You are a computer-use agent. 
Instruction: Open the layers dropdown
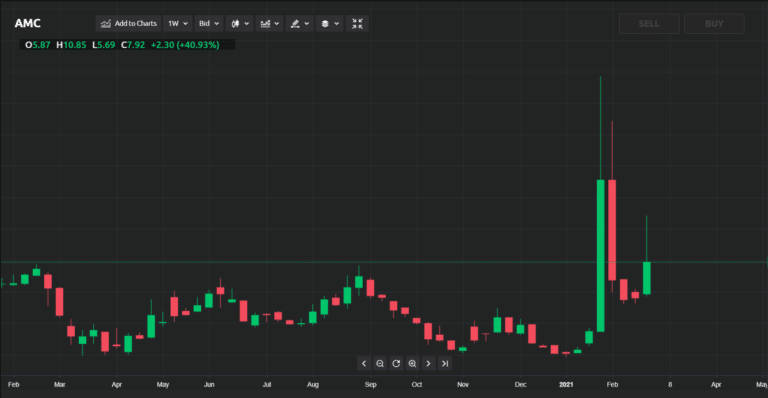click(330, 23)
